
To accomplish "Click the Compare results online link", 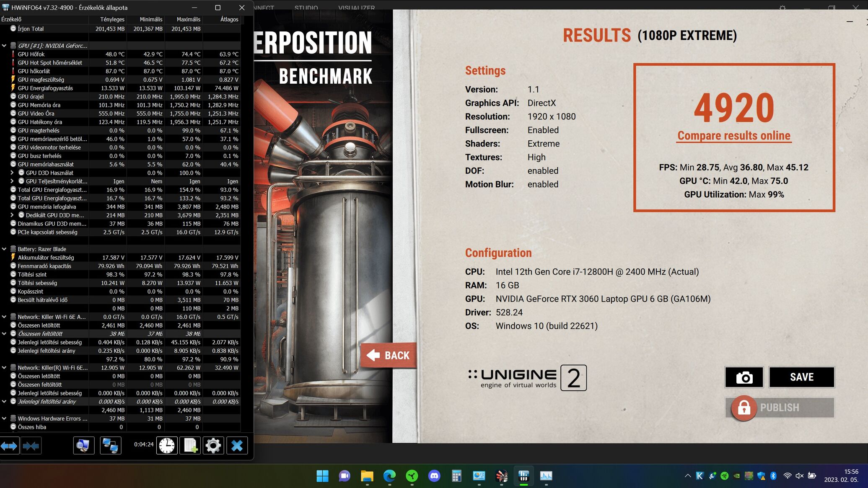I will click(x=734, y=136).
